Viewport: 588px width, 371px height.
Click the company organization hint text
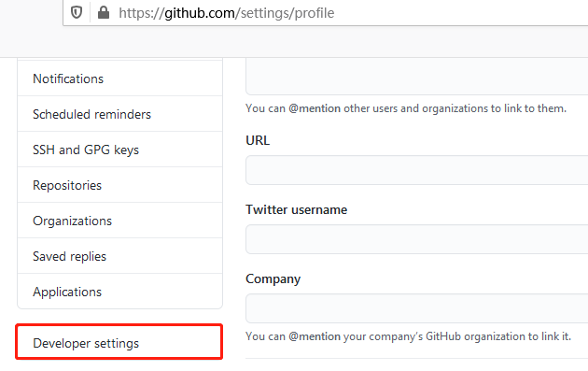[408, 336]
